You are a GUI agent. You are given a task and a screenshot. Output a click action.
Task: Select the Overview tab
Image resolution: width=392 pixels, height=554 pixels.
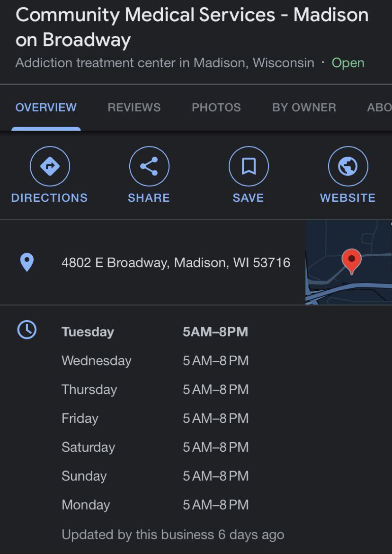coord(46,107)
